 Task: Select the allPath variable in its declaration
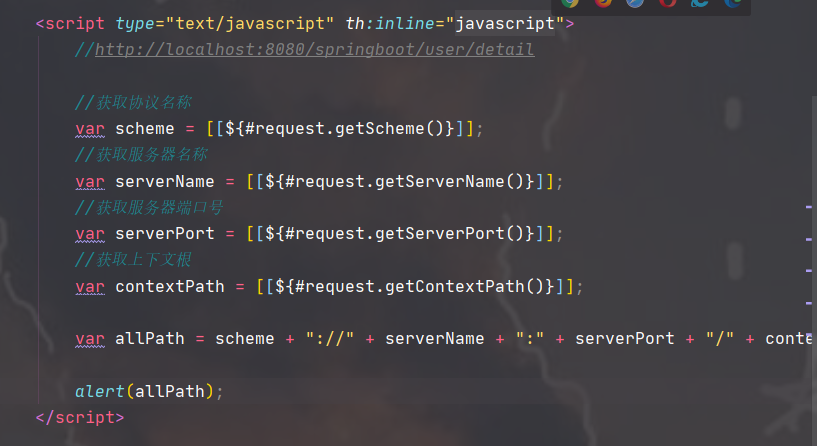tap(150, 339)
